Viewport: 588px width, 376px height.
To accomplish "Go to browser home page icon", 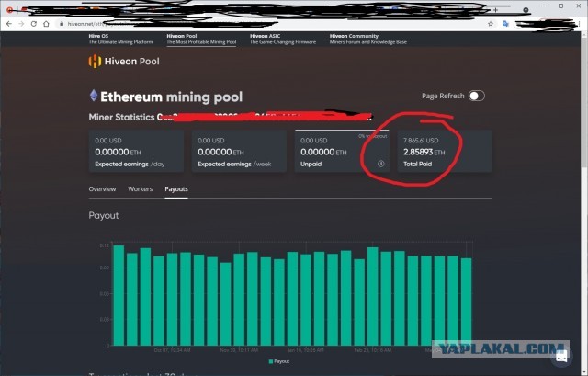I will coord(46,24).
